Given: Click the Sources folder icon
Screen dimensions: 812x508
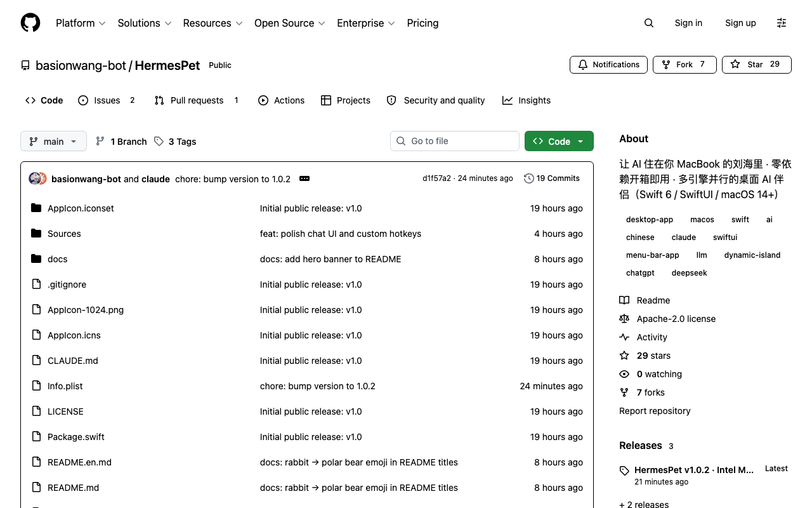Looking at the screenshot, I should (36, 234).
